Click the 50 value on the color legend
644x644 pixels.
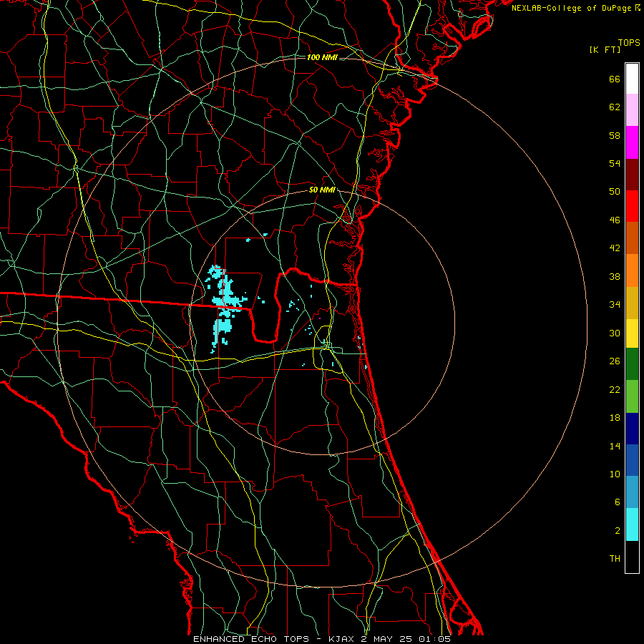(x=615, y=192)
